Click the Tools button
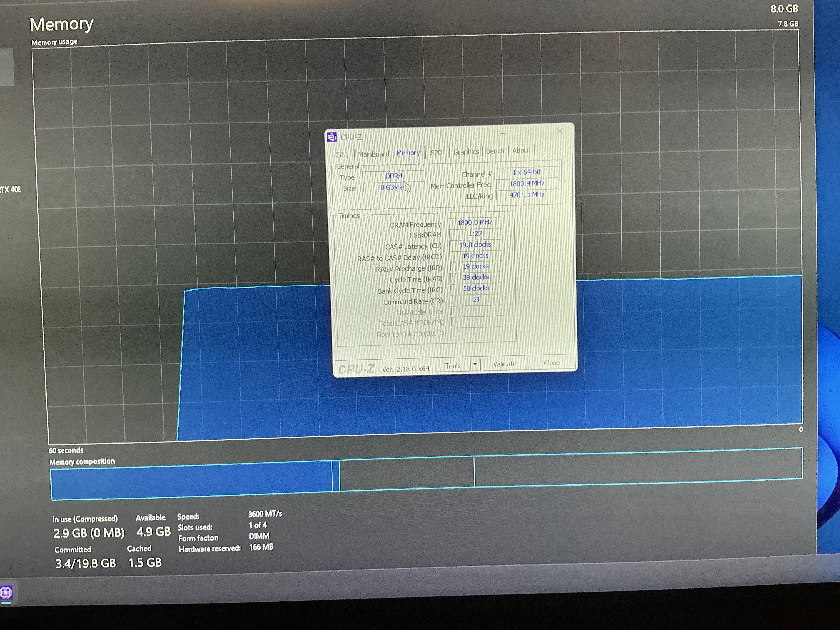This screenshot has height=630, width=840. [453, 365]
